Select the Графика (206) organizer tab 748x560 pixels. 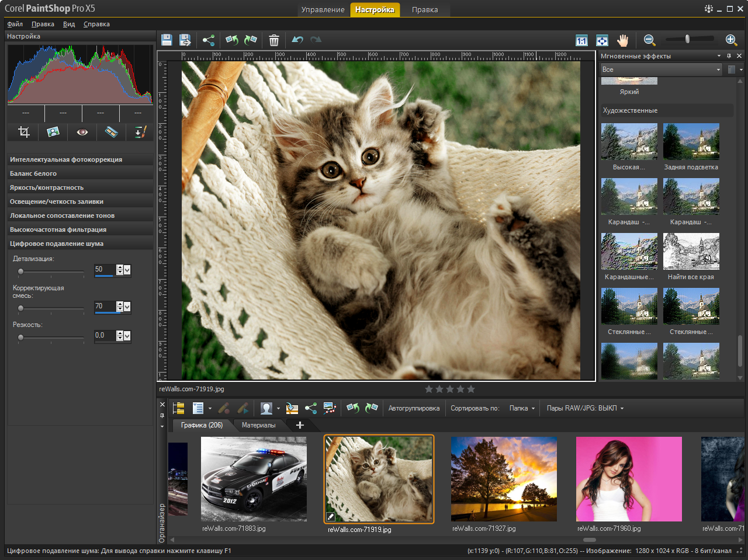202,425
